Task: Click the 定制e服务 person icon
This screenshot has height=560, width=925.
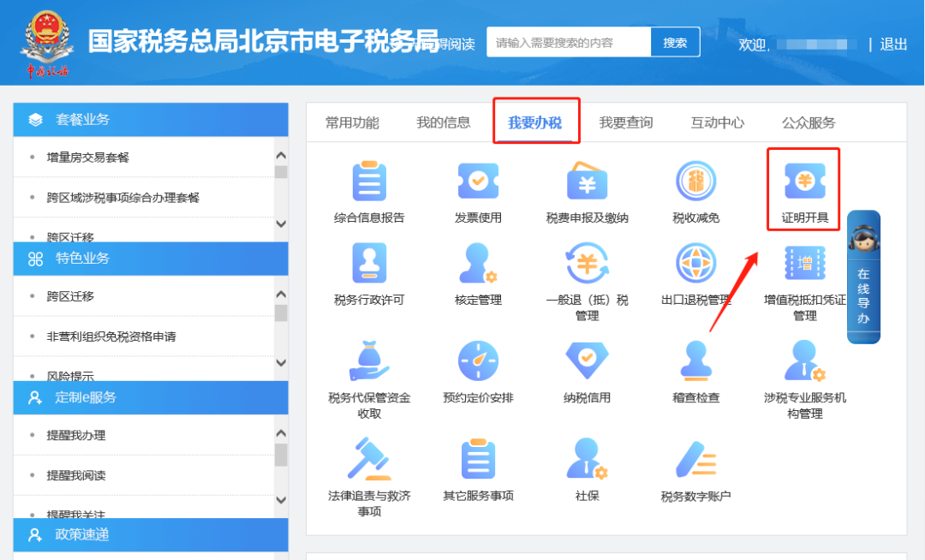Action: pos(35,398)
